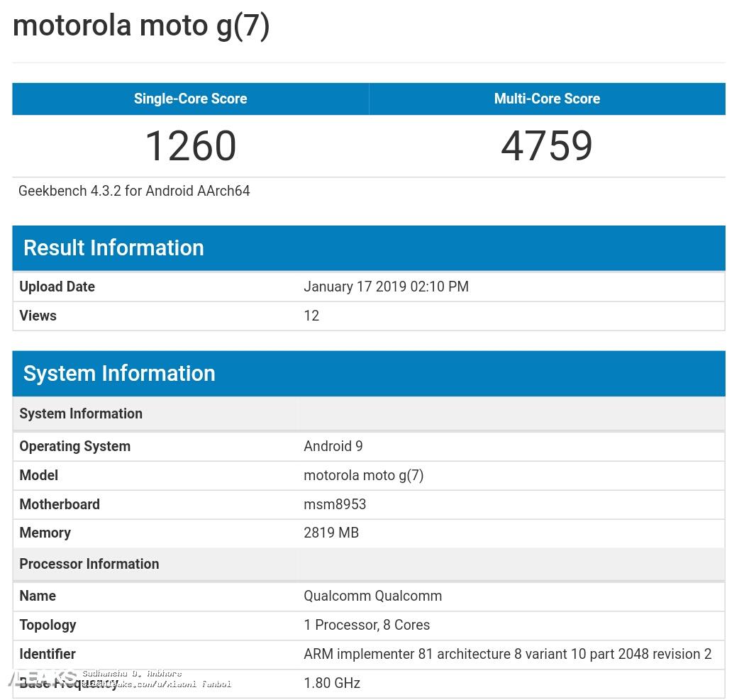Screen dimensions: 744x700
Task: Click the 'Operating System' label
Action: coord(74,447)
